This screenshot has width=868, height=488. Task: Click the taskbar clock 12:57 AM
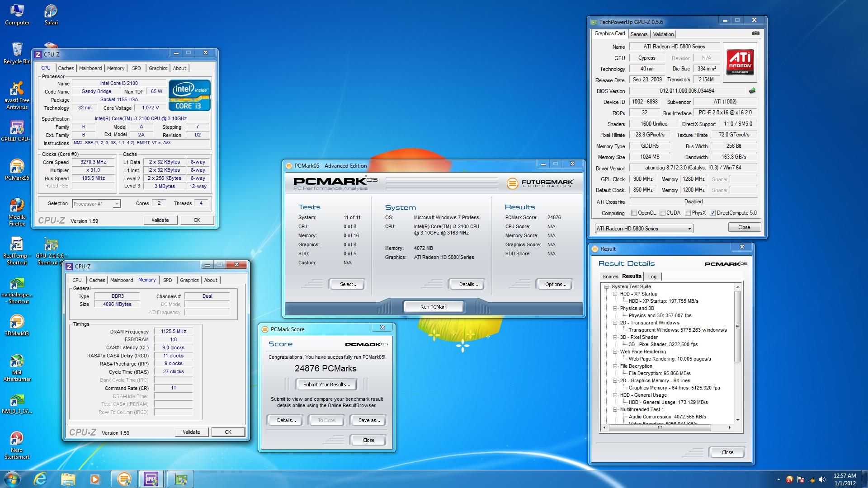pos(844,476)
